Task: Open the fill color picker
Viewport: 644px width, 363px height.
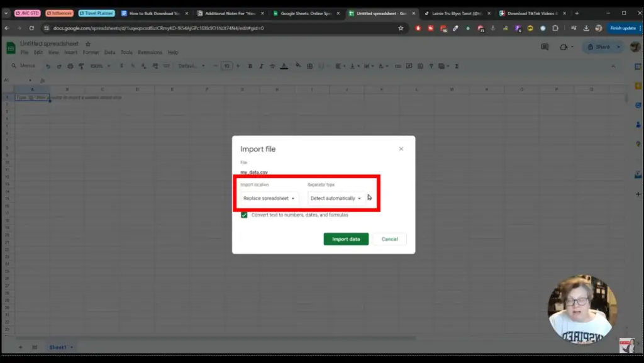Action: point(297,65)
